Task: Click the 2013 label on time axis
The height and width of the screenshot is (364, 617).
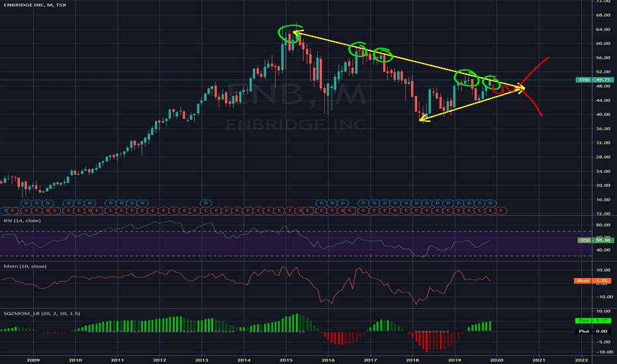Action: click(x=201, y=360)
